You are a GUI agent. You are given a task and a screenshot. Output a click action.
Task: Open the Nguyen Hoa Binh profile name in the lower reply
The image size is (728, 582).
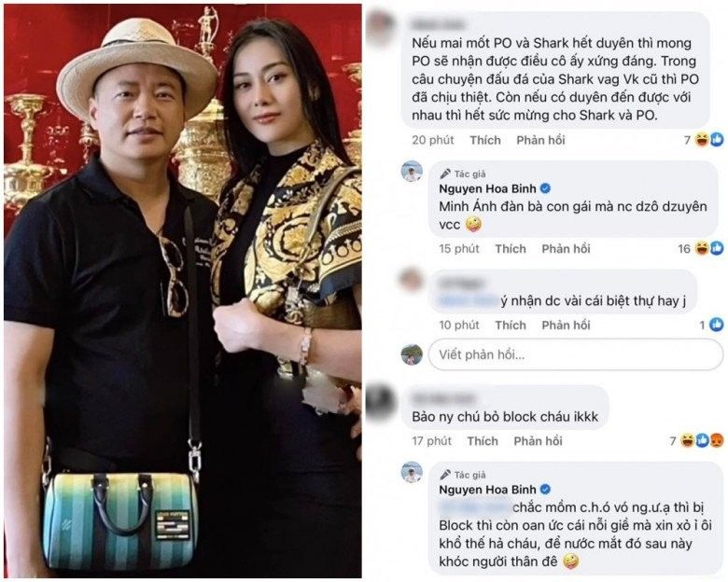point(487,489)
